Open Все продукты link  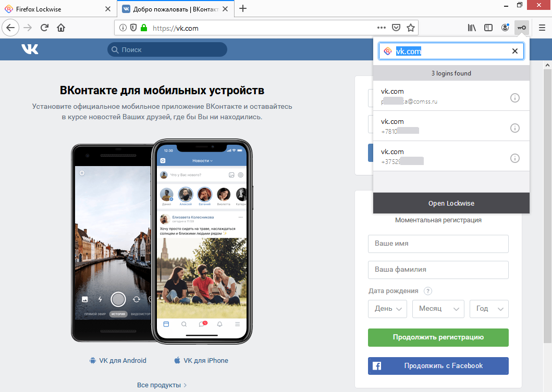pos(162,385)
